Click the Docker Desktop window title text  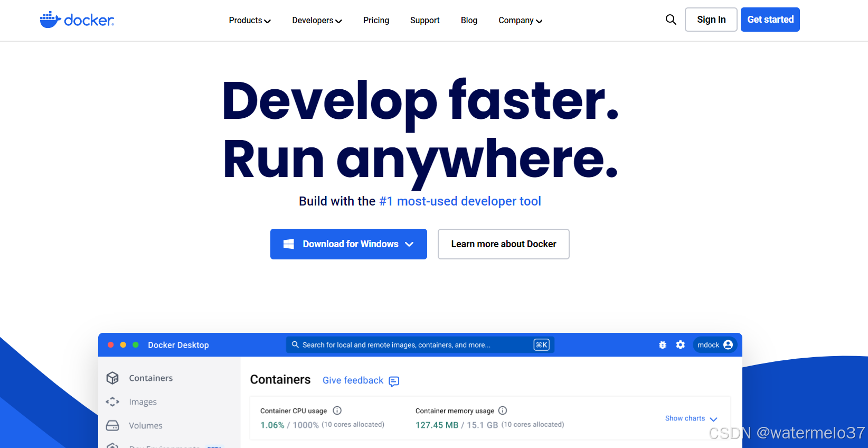178,345
